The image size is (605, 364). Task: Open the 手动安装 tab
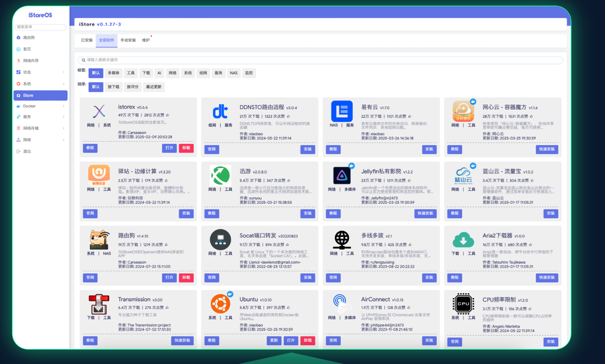click(128, 40)
